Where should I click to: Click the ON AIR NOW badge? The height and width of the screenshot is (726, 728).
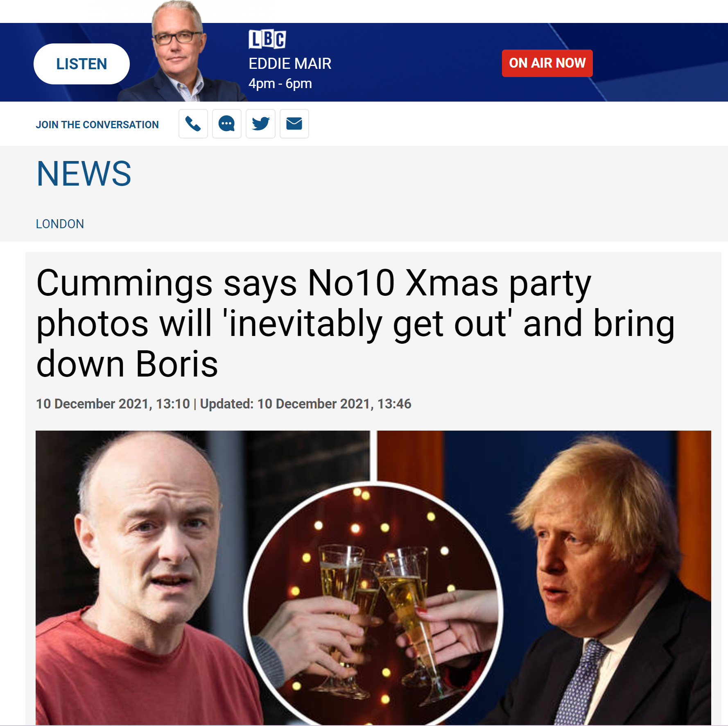coord(547,63)
